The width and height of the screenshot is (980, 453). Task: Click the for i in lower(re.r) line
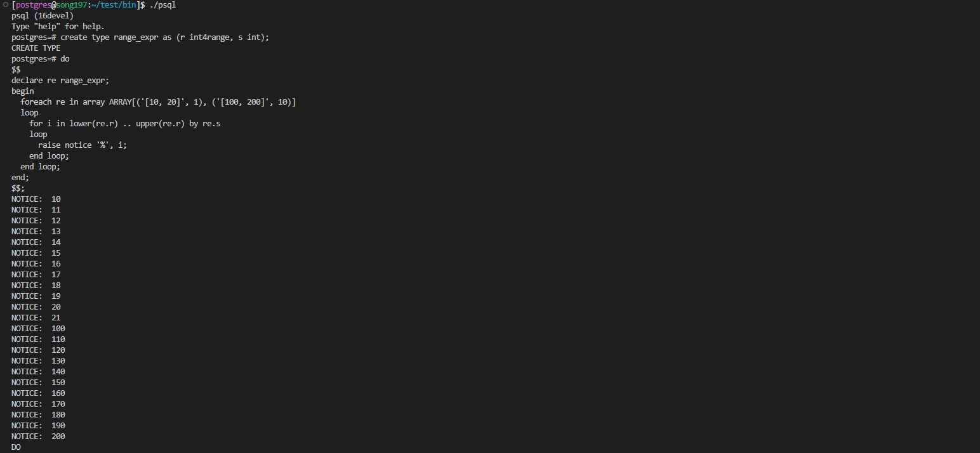coord(124,124)
